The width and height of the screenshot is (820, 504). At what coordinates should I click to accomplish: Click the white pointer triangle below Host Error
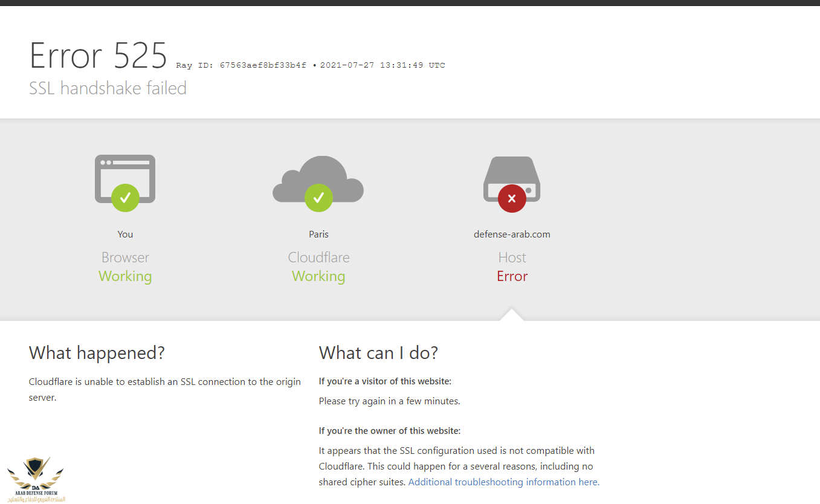512,315
